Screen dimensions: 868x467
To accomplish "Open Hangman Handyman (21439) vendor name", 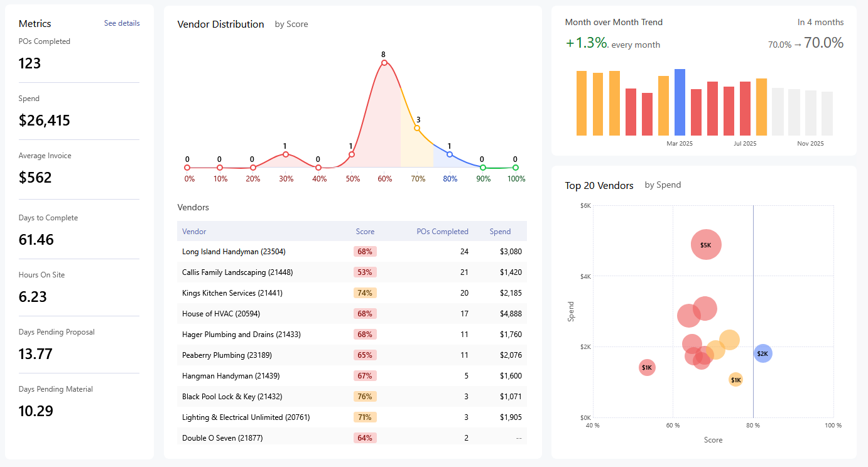I will (231, 376).
